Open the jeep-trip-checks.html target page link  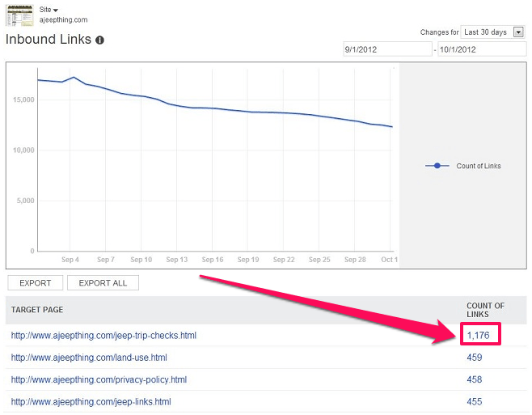coord(103,335)
